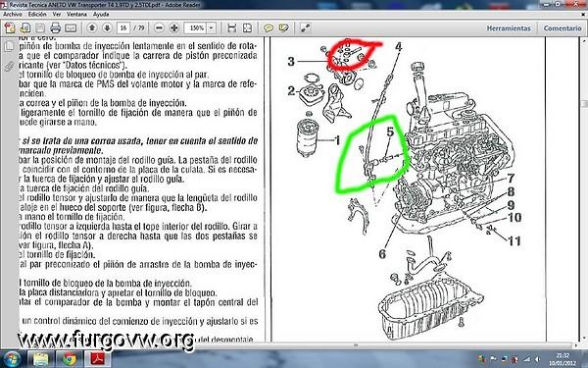Viewport: 588px width, 368px height.
Task: Open the Comentario pane
Action: (x=563, y=28)
